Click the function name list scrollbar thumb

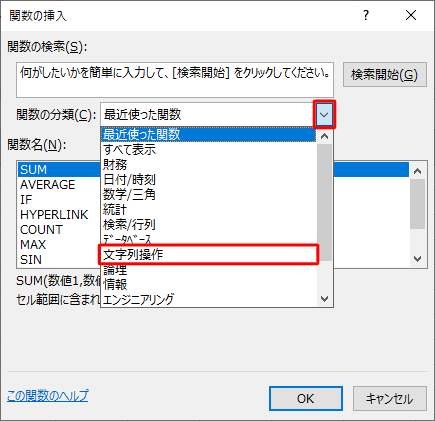417,204
